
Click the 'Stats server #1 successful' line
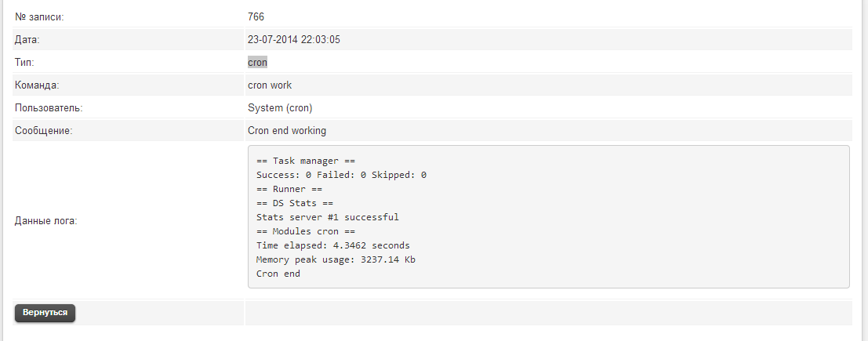[x=328, y=217]
